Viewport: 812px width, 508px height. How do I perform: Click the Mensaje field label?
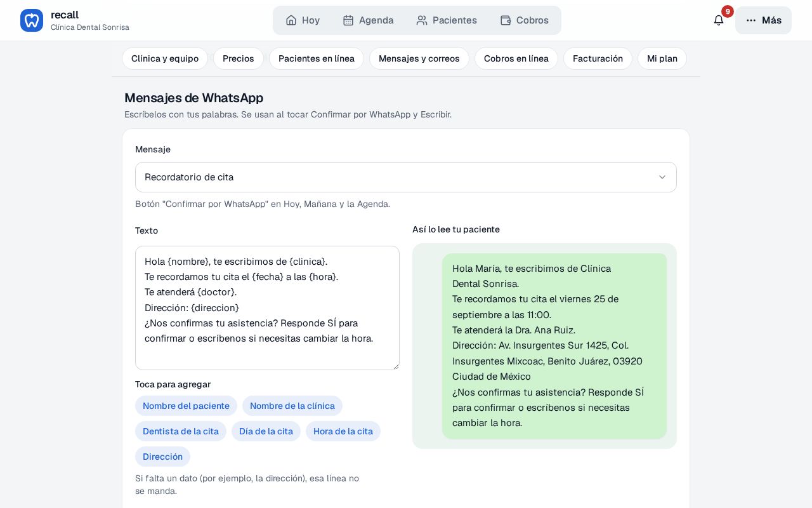[153, 149]
